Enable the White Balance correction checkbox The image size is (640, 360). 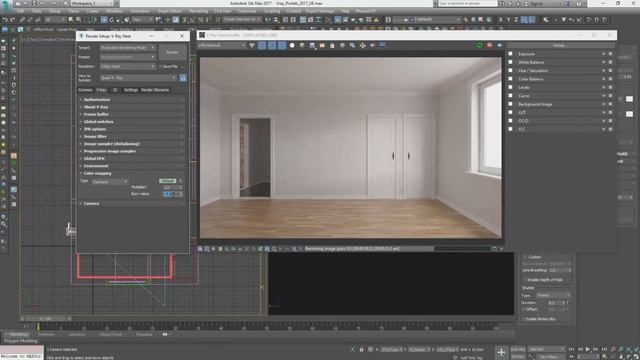[510, 62]
